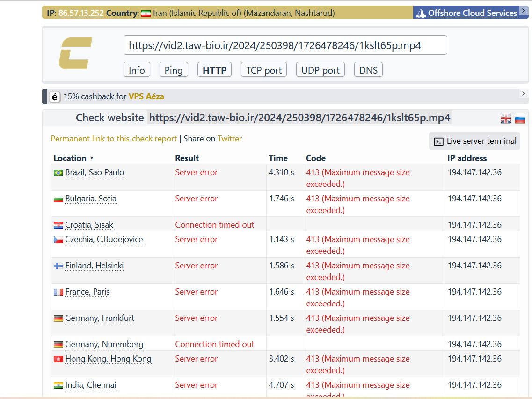532x399 pixels.
Task: Open the DNS check option
Action: click(x=368, y=70)
